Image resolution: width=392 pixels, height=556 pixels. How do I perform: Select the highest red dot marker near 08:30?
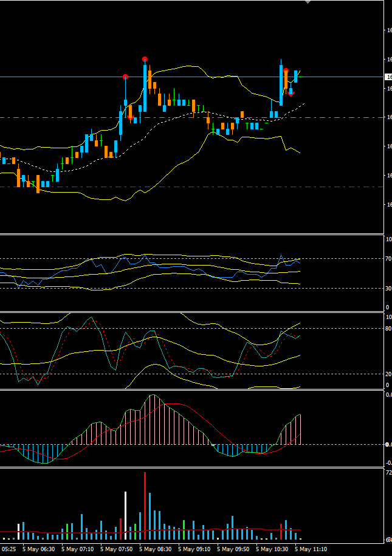click(x=145, y=59)
